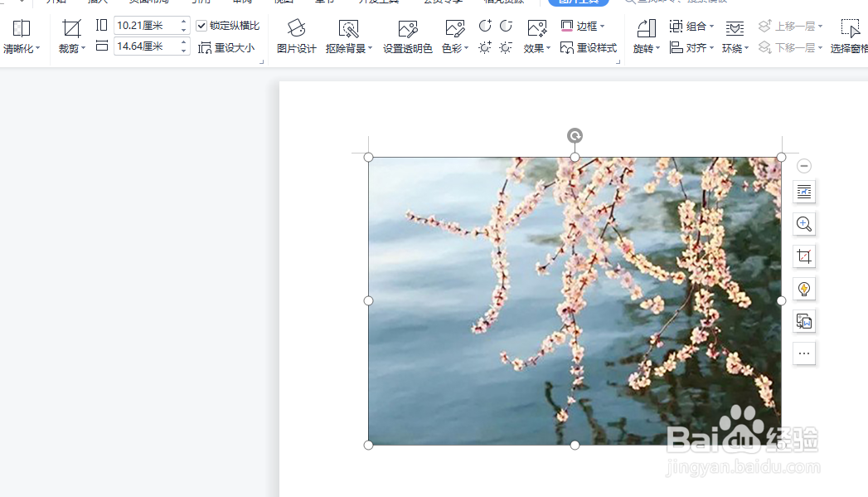Viewport: 868px width, 497px height.
Task: Expand the 环绕 wrap dropdown arrow
Action: tap(747, 49)
